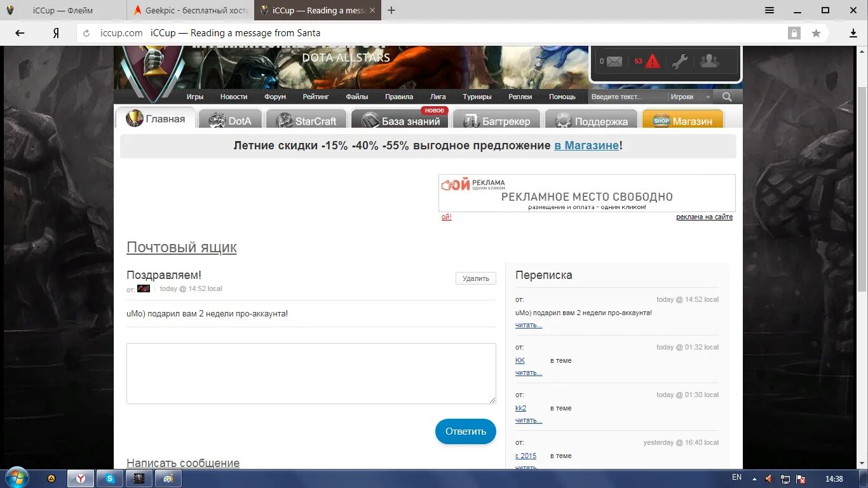This screenshot has height=488, width=868.
Task: Go back using browser back arrow
Action: [20, 33]
